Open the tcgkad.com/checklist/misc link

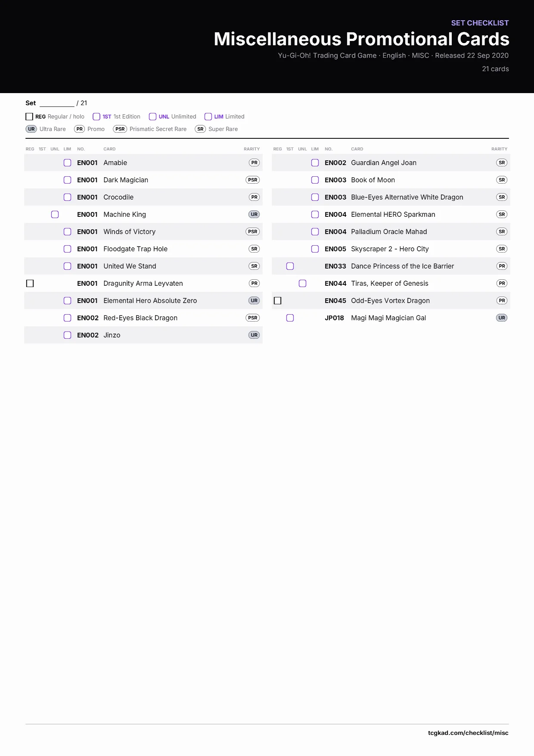tap(468, 733)
